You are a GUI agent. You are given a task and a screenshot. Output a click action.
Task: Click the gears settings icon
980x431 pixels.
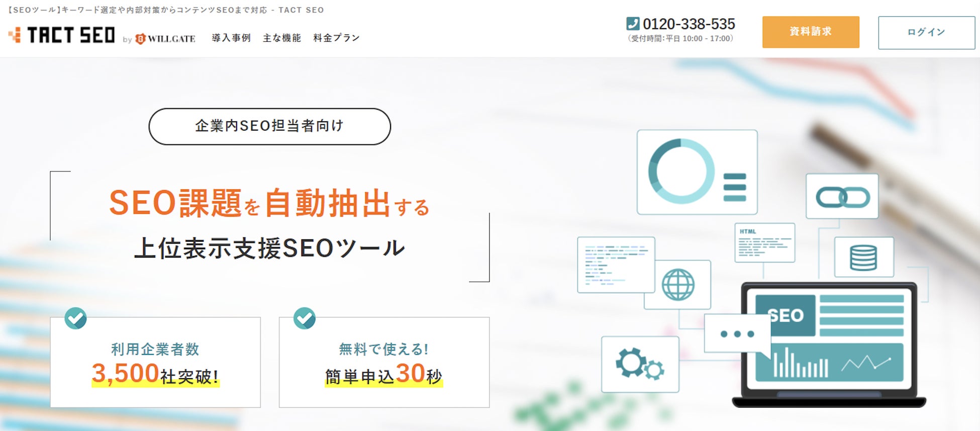[x=640, y=364]
